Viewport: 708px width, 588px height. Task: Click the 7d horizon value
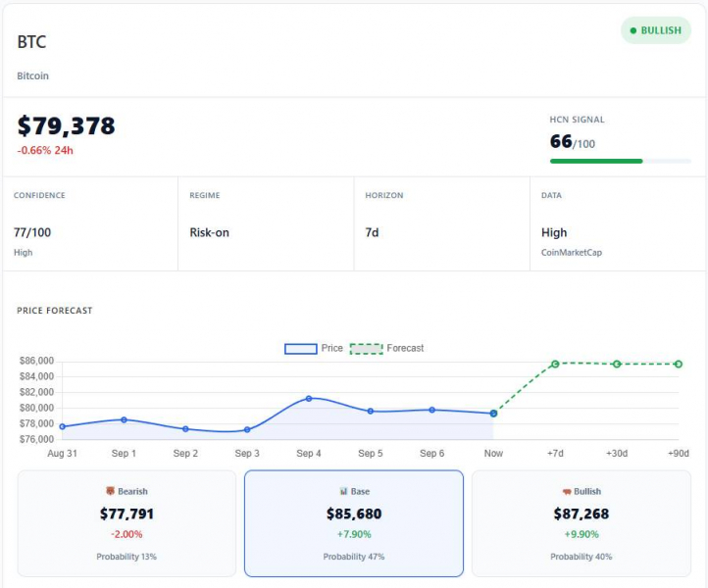tap(372, 232)
